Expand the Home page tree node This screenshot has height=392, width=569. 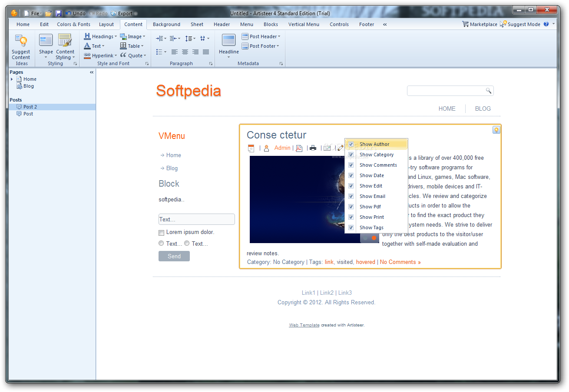pyautogui.click(x=12, y=79)
